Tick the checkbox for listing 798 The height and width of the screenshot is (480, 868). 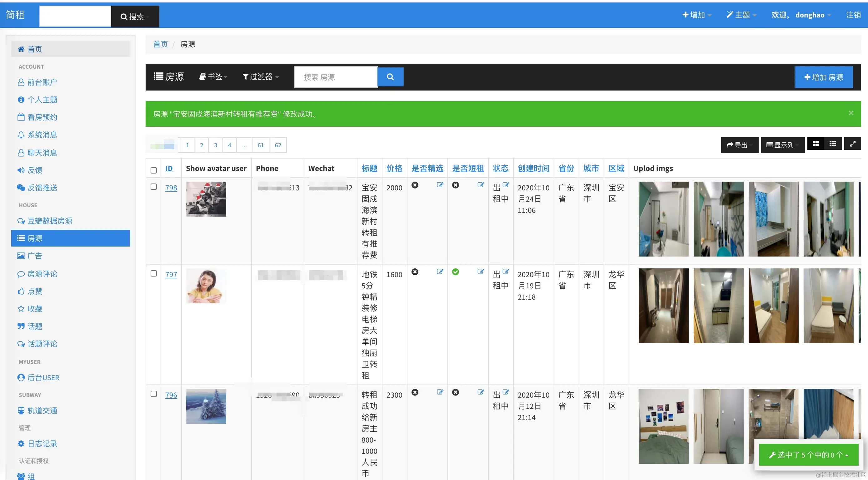154,187
